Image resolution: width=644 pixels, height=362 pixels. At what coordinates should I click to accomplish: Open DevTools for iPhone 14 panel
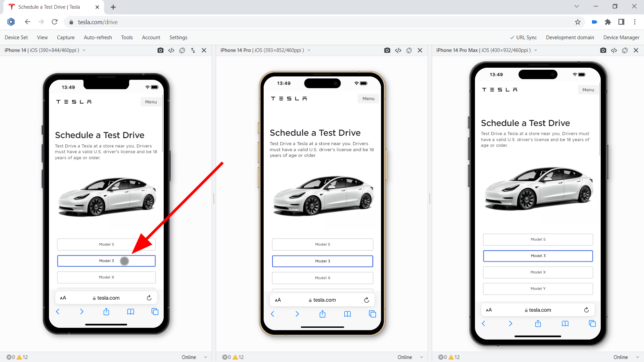(x=171, y=50)
